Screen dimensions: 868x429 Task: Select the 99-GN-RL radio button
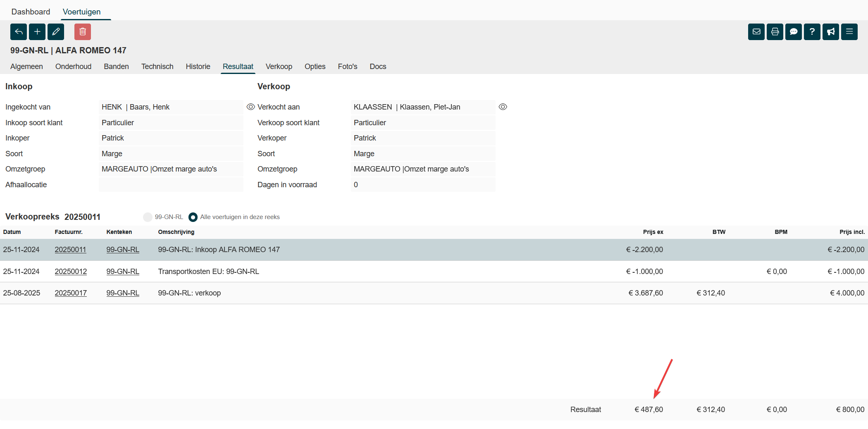148,217
